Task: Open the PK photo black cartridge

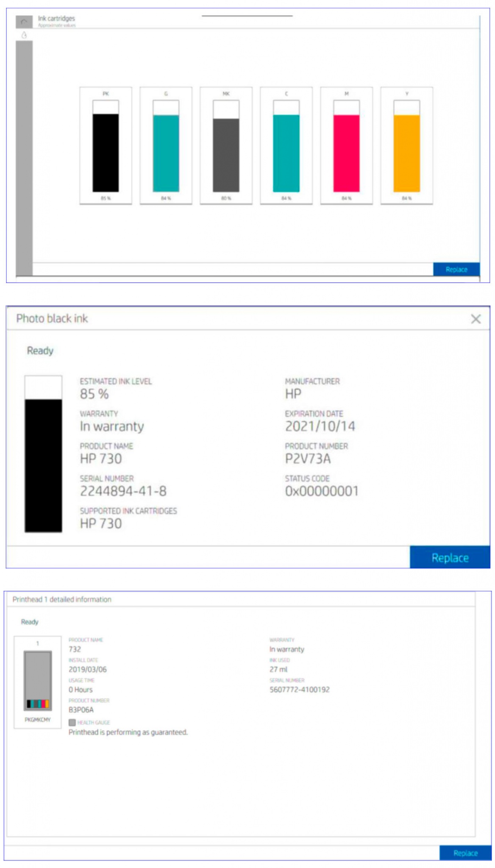Action: (x=106, y=146)
